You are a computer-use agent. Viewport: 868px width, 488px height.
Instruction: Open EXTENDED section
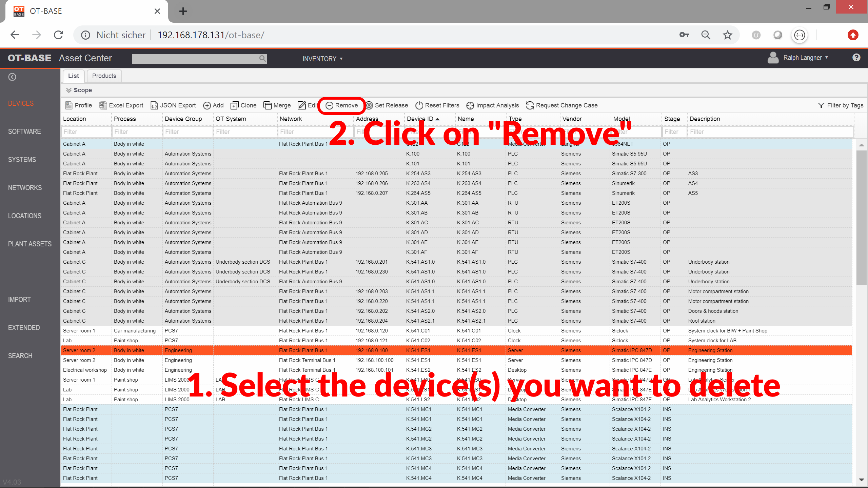(x=24, y=328)
